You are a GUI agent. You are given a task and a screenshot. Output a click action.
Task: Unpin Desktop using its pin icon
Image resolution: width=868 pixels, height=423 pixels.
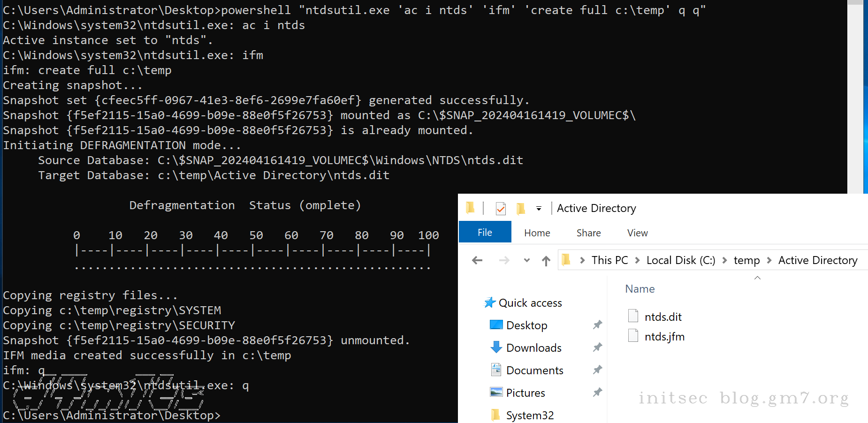597,325
